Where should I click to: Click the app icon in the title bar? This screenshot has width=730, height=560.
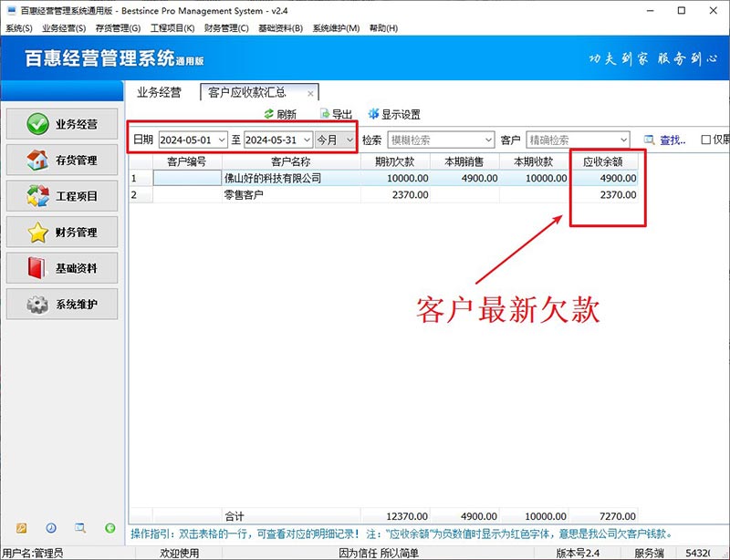coord(11,10)
